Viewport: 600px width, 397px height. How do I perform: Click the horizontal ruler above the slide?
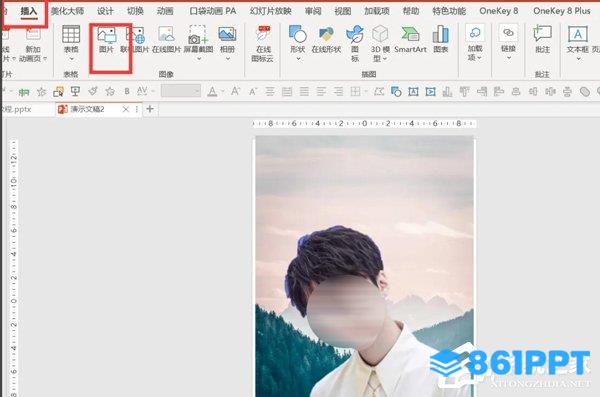point(364,123)
